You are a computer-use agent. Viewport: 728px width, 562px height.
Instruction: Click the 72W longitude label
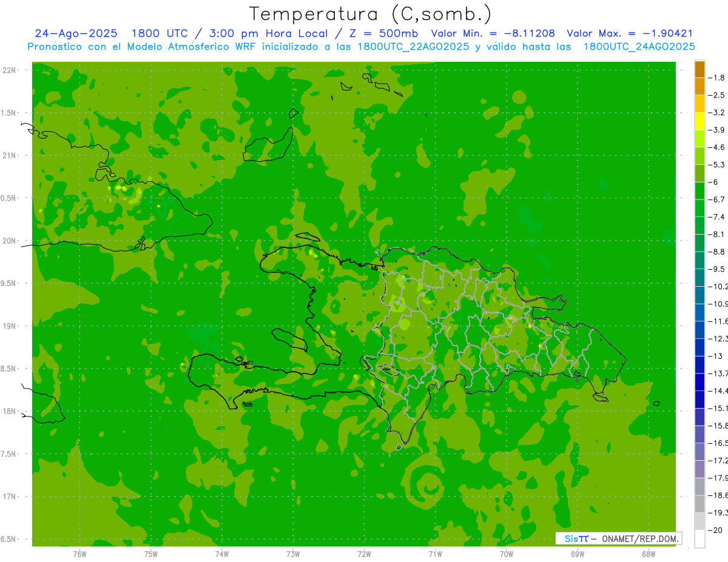(x=364, y=554)
